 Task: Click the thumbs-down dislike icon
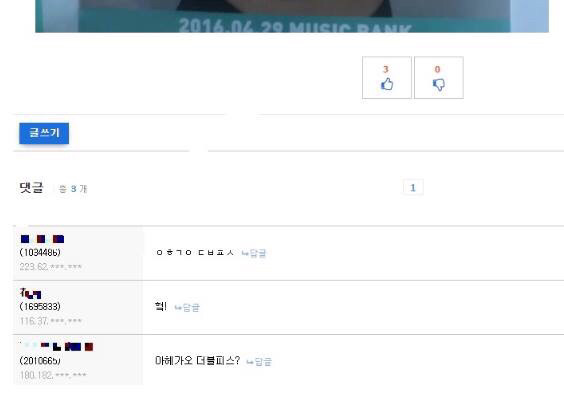tap(438, 85)
